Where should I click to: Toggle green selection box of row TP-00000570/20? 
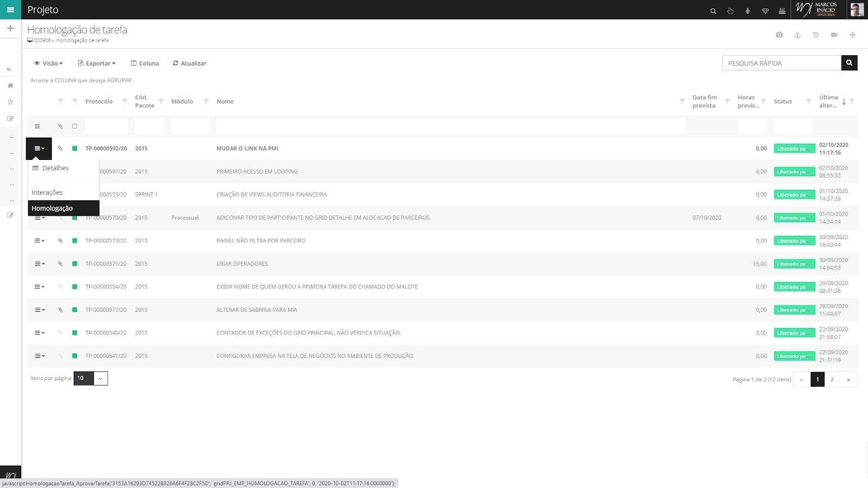[x=75, y=218]
